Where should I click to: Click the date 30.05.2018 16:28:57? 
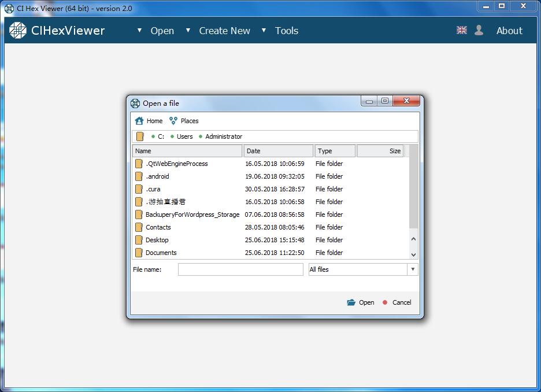[275, 189]
